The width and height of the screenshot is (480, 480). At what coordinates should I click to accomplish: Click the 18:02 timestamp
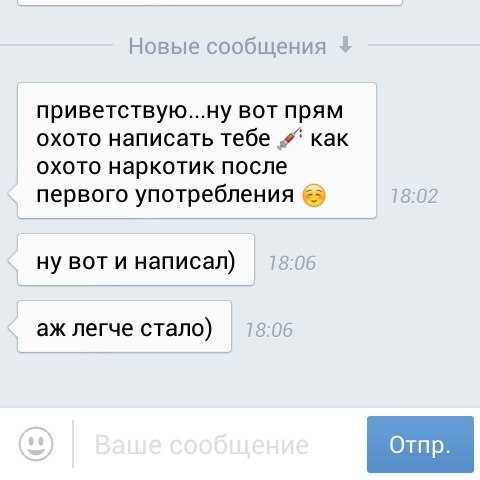(x=414, y=196)
